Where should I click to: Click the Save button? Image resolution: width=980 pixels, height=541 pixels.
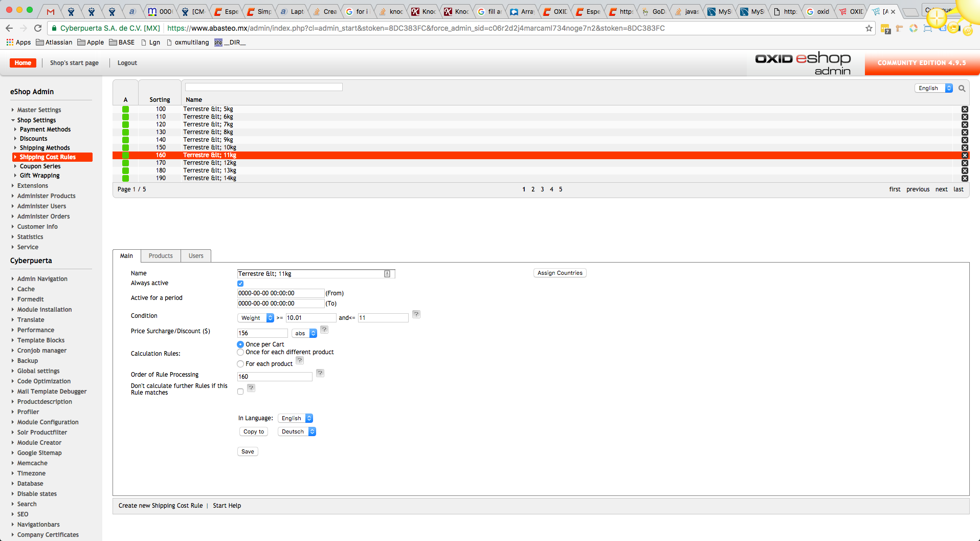tap(248, 452)
